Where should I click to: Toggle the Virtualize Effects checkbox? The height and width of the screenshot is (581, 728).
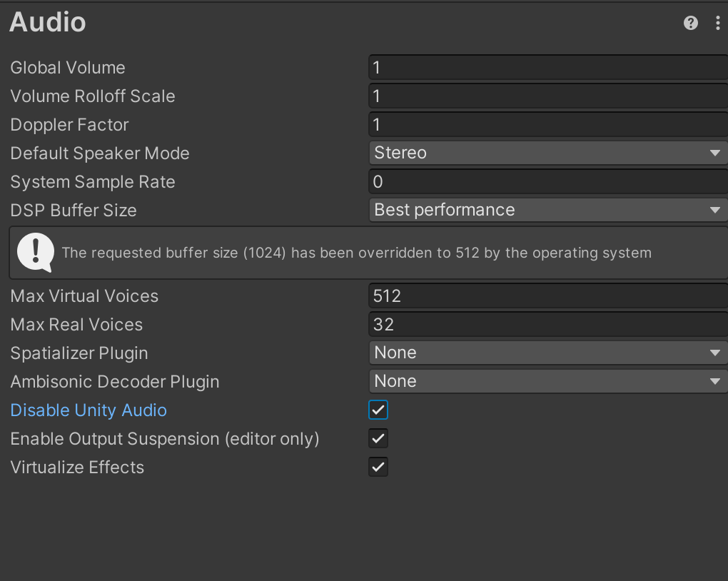click(x=378, y=467)
